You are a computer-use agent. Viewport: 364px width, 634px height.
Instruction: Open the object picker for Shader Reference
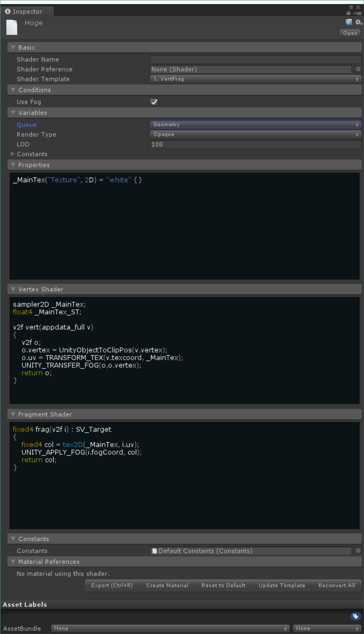tap(358, 69)
